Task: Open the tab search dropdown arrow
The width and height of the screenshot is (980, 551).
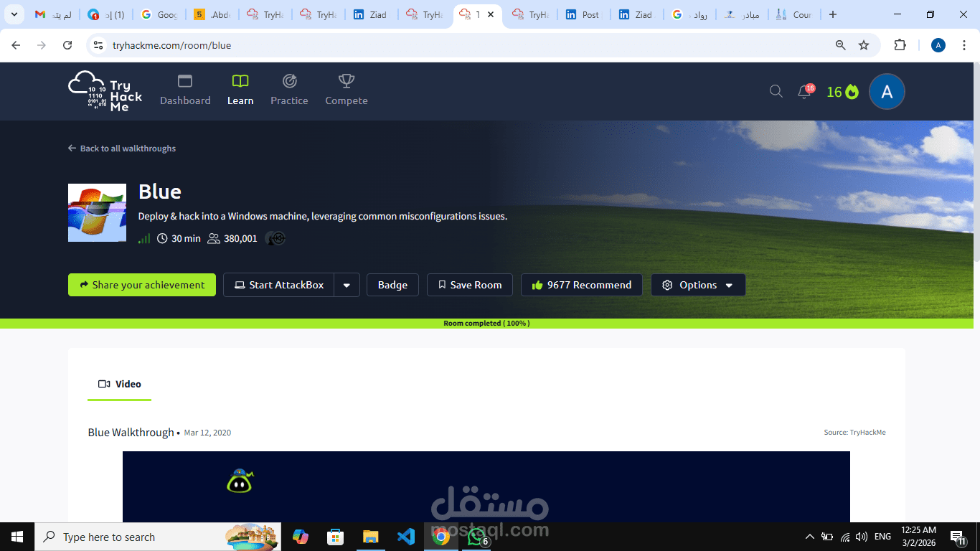Action: [x=14, y=14]
